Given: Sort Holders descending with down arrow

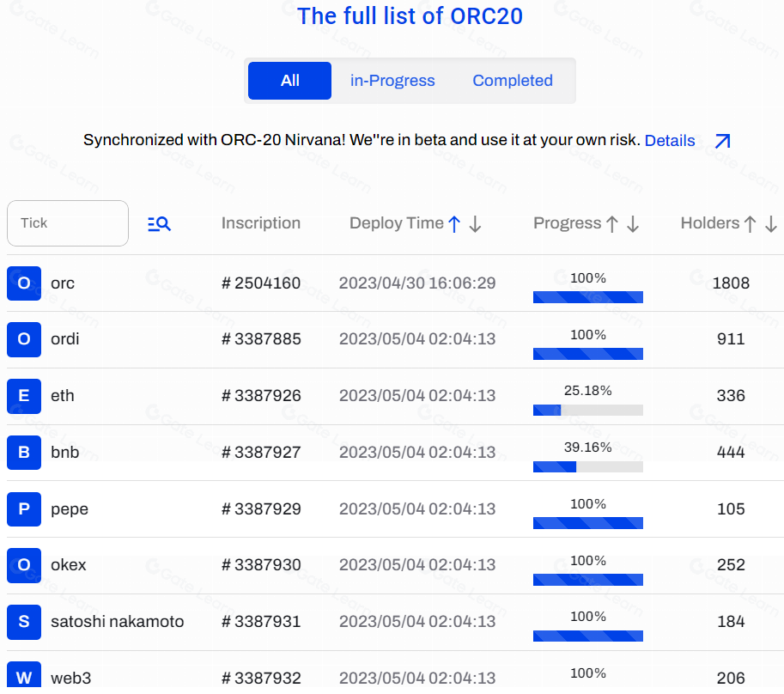Looking at the screenshot, I should (x=770, y=224).
